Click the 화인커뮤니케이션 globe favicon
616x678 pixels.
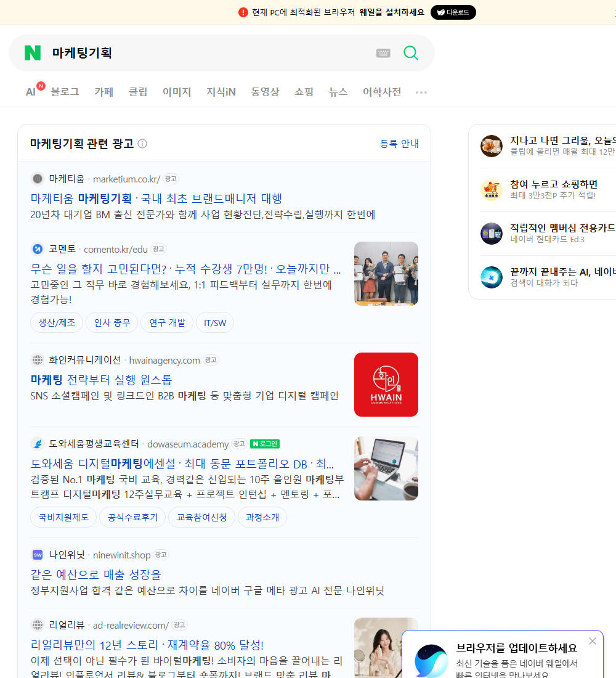(38, 360)
